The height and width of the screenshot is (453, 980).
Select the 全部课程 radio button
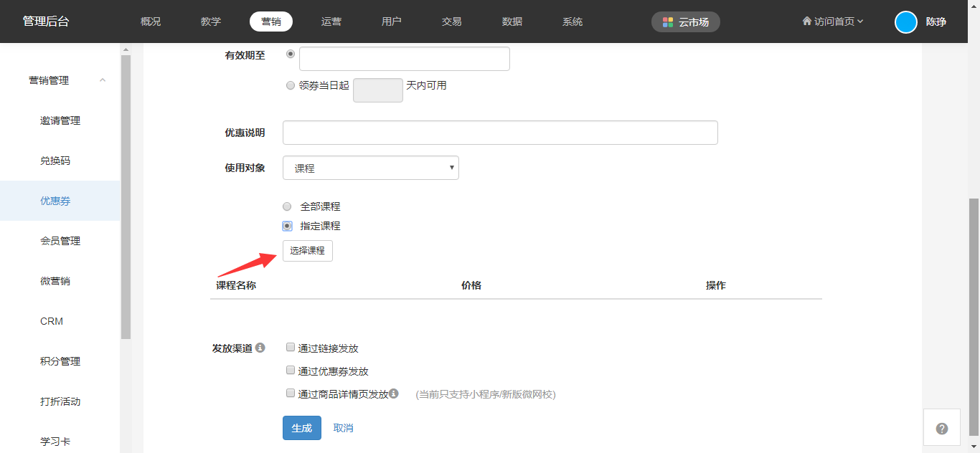287,206
